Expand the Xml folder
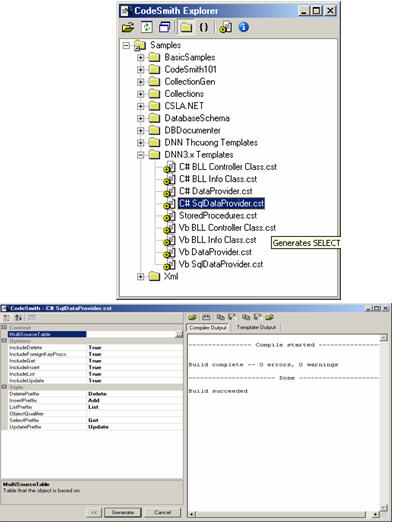Viewport: 395px width, 525px height. 141,277
